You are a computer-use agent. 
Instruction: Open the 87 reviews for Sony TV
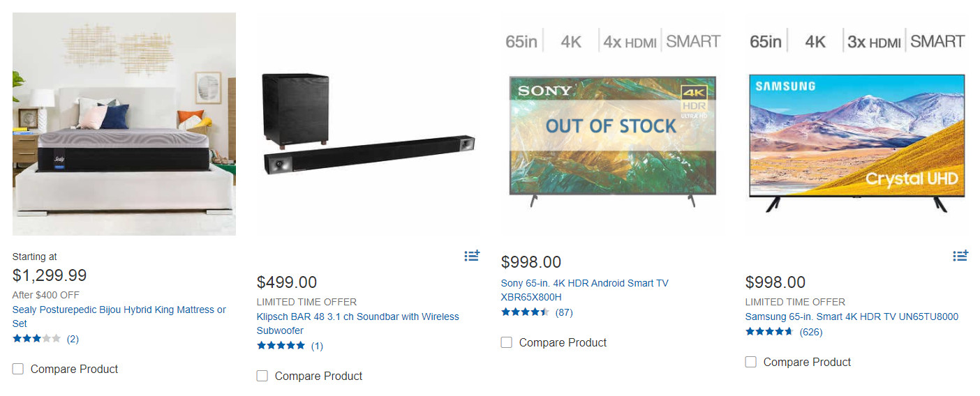pos(564,312)
